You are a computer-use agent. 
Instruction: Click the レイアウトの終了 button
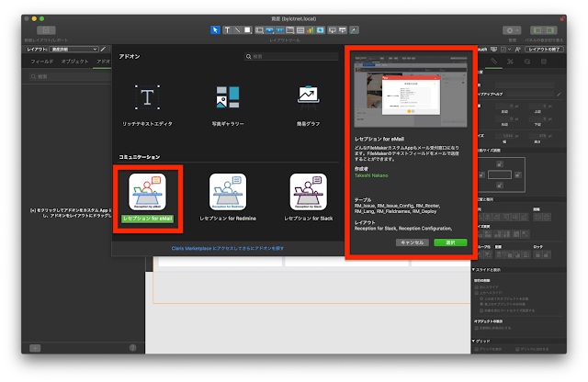click(544, 49)
